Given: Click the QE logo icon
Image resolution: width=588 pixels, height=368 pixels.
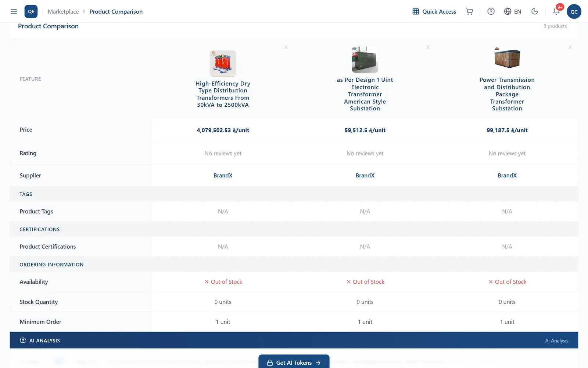Looking at the screenshot, I should pyautogui.click(x=31, y=11).
